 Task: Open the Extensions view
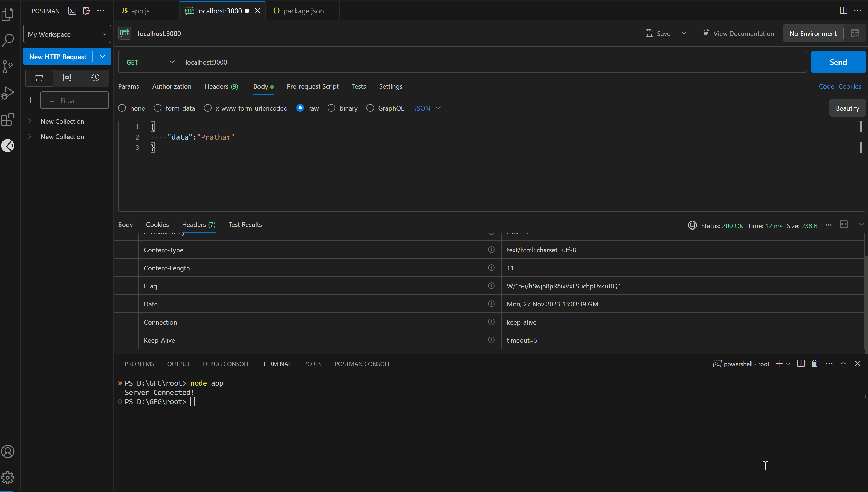pyautogui.click(x=8, y=119)
